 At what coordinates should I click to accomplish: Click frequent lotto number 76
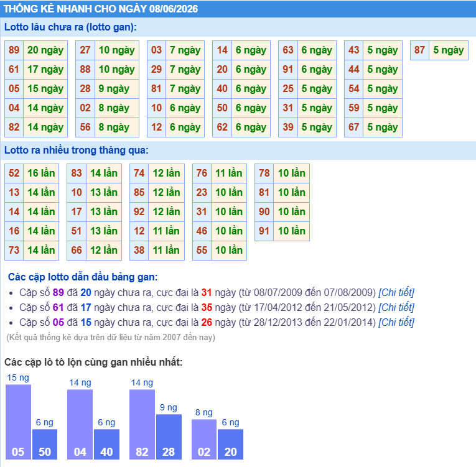click(x=202, y=173)
